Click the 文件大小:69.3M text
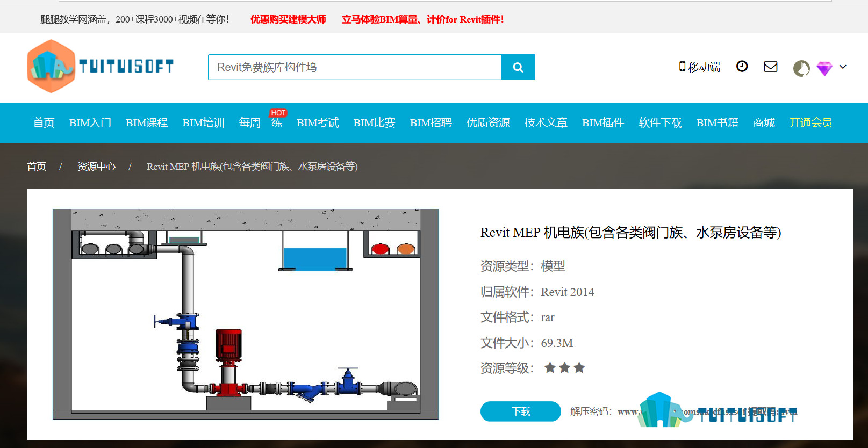Screen dimensions: 868x448 527,343
